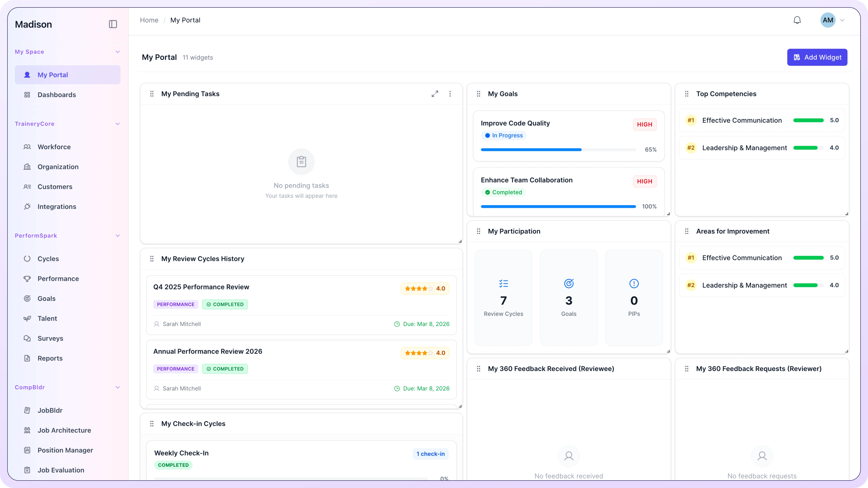Click the Improve Code Quality progress bar

tap(558, 150)
